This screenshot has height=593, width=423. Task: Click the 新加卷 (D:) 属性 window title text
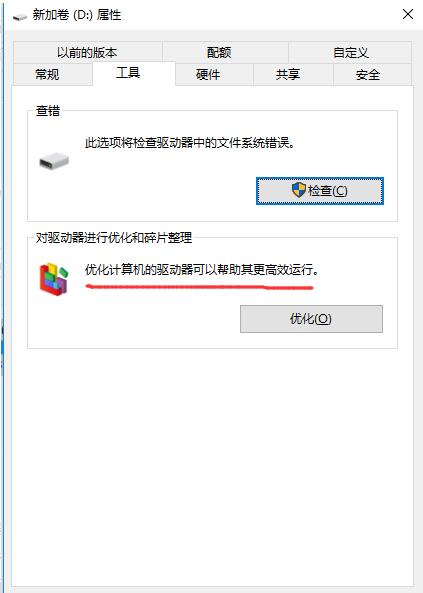point(77,15)
